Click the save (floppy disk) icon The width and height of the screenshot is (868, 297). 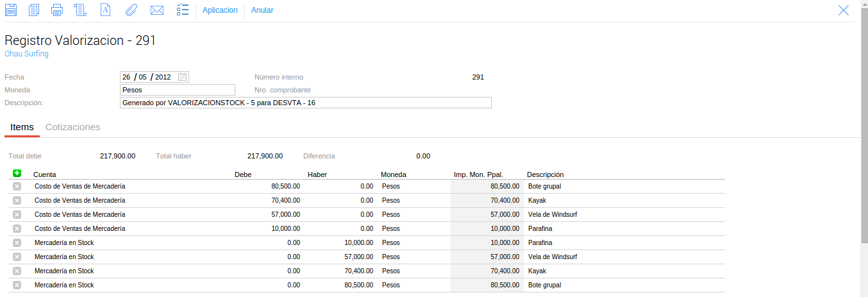[11, 10]
